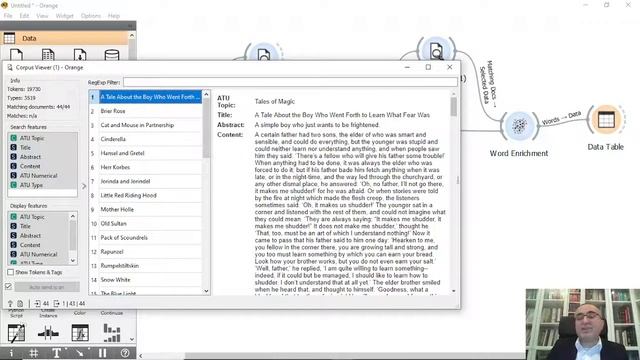This screenshot has height=360, width=640.
Task: Select the arrow annotation tool
Action: [x=80, y=353]
